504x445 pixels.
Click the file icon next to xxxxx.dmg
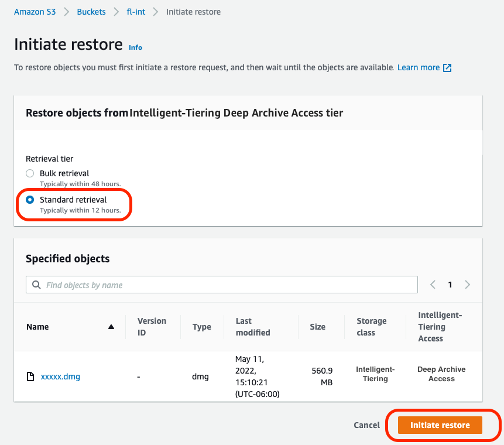pos(30,376)
